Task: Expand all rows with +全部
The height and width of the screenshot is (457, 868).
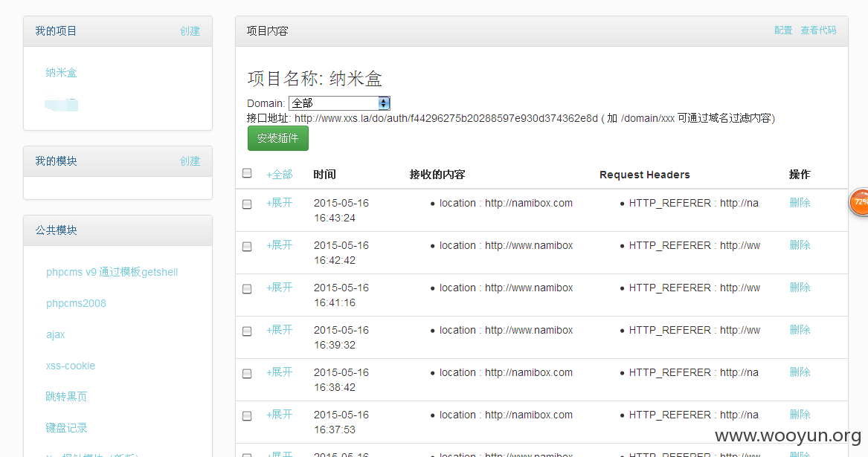Action: tap(279, 175)
